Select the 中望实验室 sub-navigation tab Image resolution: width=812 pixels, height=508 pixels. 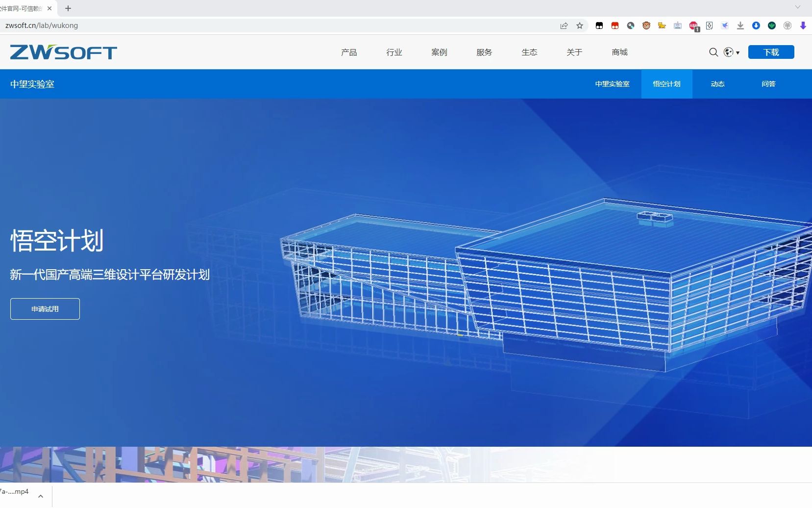tap(612, 84)
